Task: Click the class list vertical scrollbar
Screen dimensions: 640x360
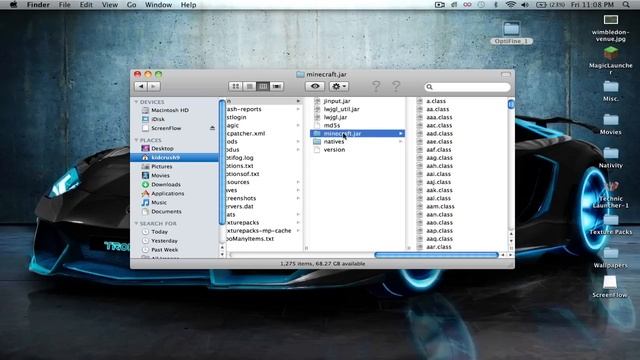Action: 511,104
